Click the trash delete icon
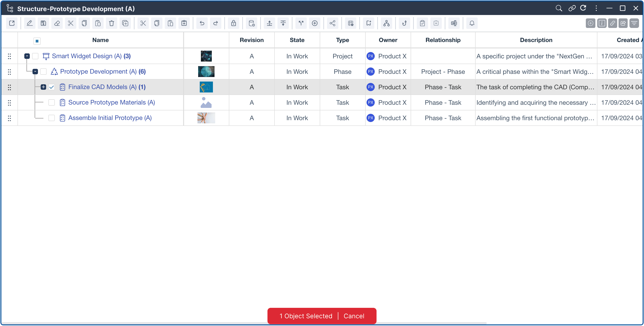 click(112, 23)
